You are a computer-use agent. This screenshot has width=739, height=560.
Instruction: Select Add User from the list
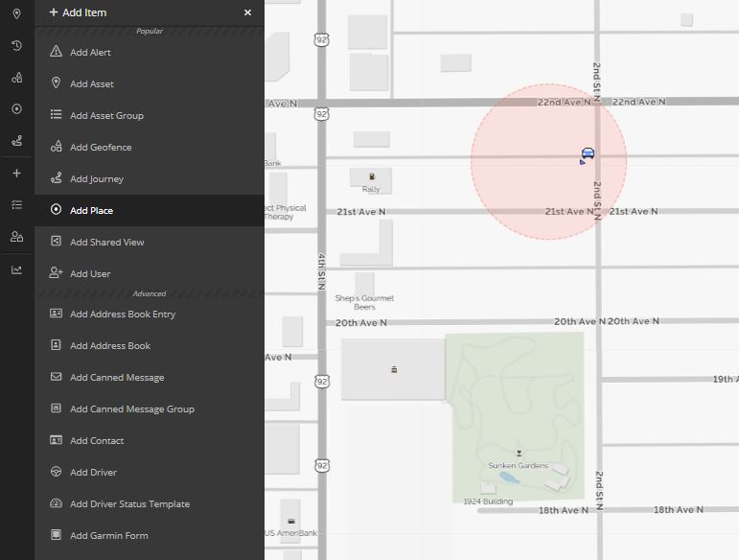(90, 274)
